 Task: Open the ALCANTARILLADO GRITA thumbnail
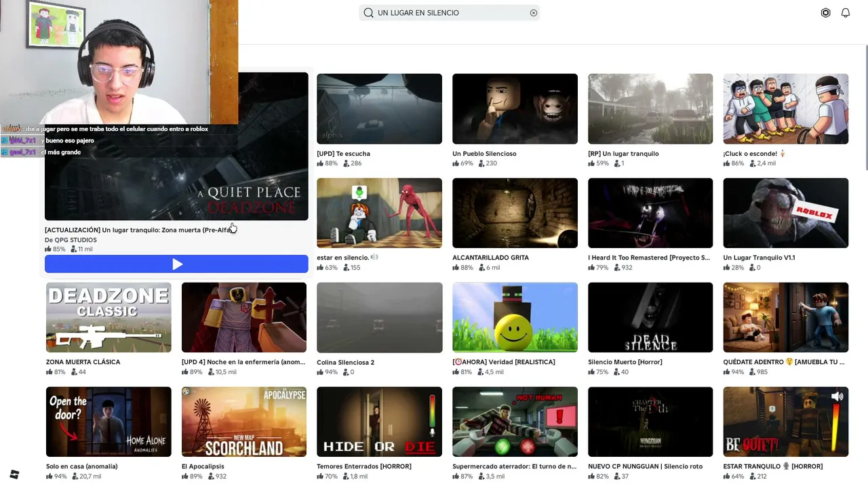pos(515,213)
